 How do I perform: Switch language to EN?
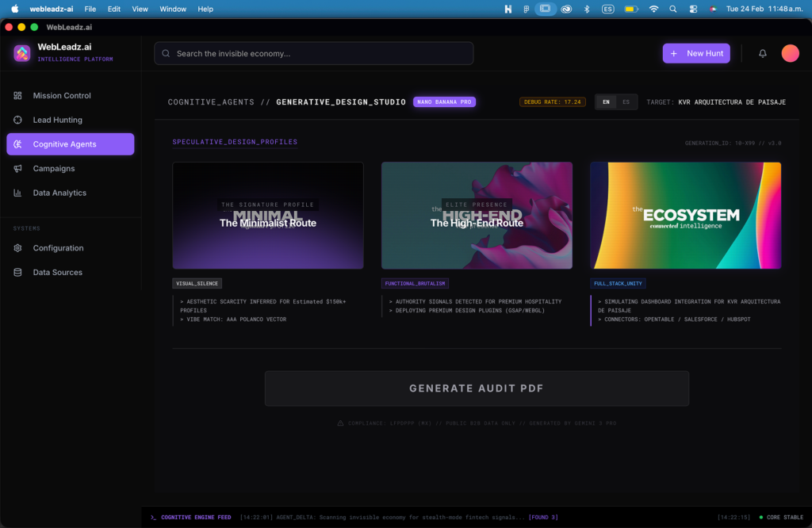[607, 102]
